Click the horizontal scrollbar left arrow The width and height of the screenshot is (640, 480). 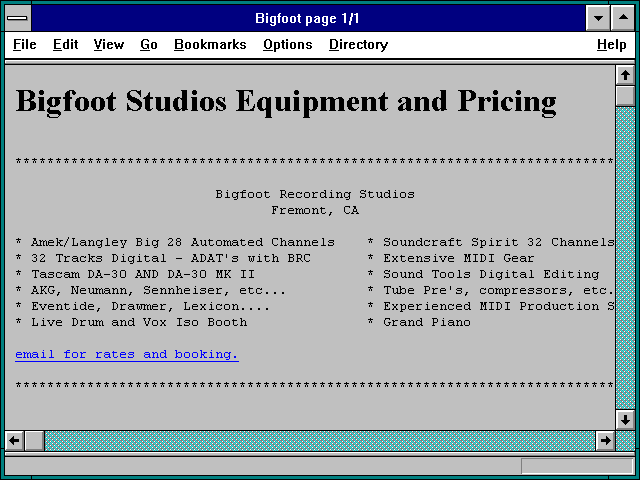14,440
